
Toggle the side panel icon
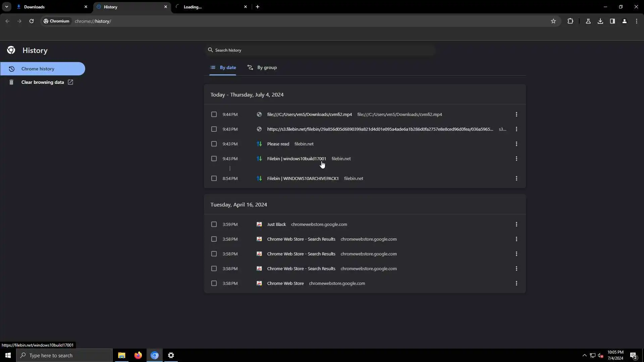coord(612,21)
